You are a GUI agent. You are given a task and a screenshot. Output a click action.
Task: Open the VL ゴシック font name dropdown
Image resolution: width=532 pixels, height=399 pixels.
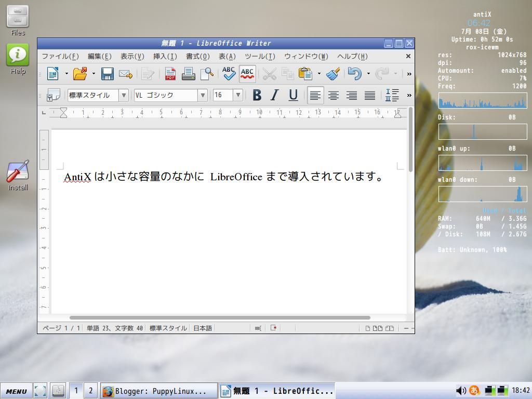pos(203,96)
